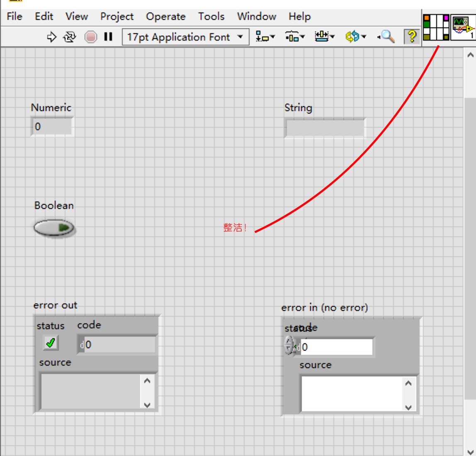
Task: Click the error in source scrollbar down arrow
Action: pyautogui.click(x=408, y=408)
